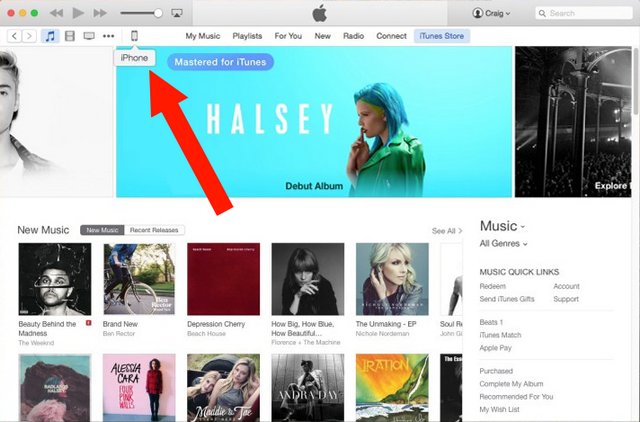640x422 pixels.
Task: Switch to the Music library icon
Action: pos(50,36)
